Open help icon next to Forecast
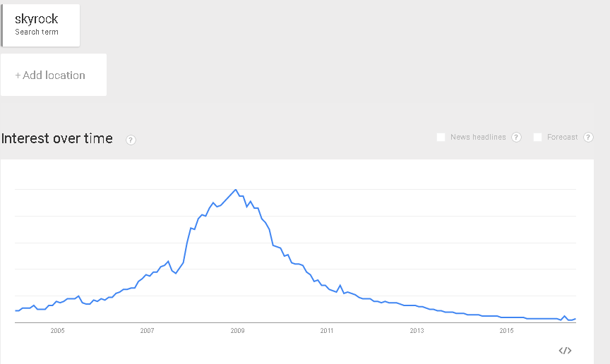Viewport: 610px width, 364px height. (588, 138)
